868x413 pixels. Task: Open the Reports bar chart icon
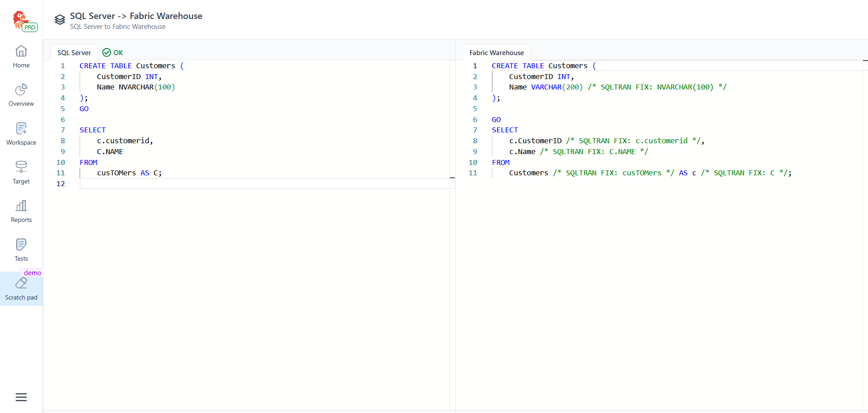click(21, 206)
